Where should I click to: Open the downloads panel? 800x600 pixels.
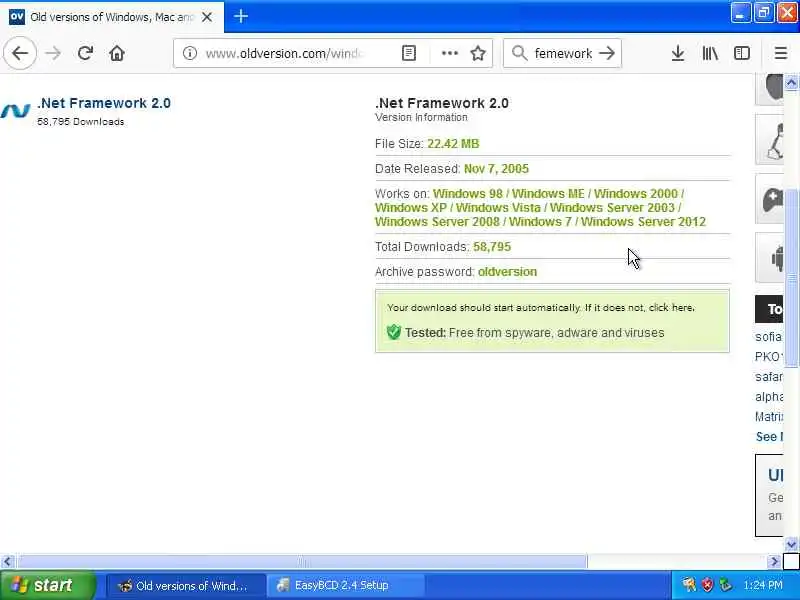(x=678, y=53)
